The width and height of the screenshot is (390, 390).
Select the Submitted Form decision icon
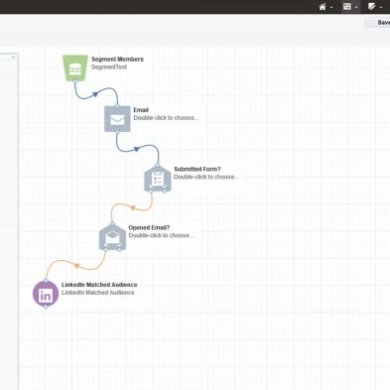coord(158,179)
